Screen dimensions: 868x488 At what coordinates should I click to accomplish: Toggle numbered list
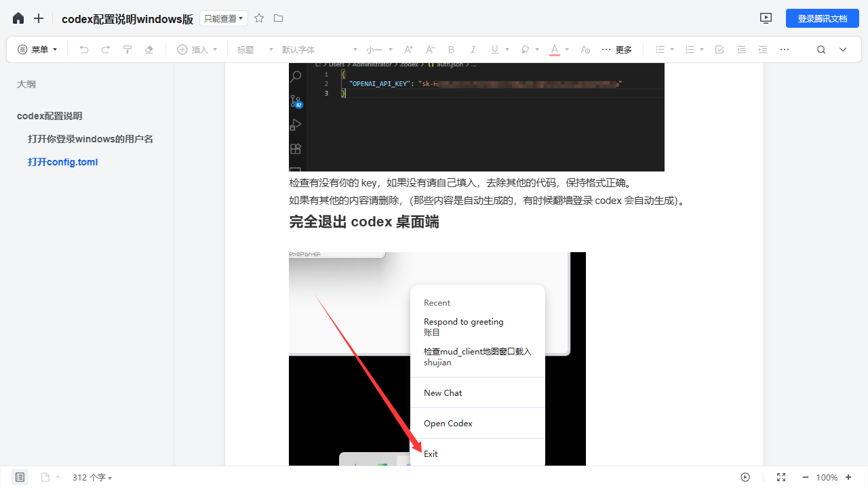pyautogui.click(x=690, y=49)
